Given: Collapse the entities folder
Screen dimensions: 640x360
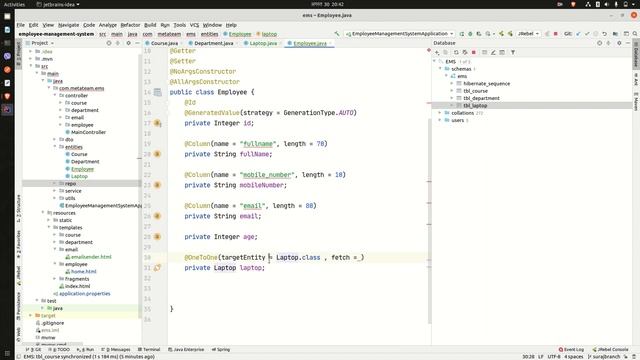Looking at the screenshot, I should [55, 147].
